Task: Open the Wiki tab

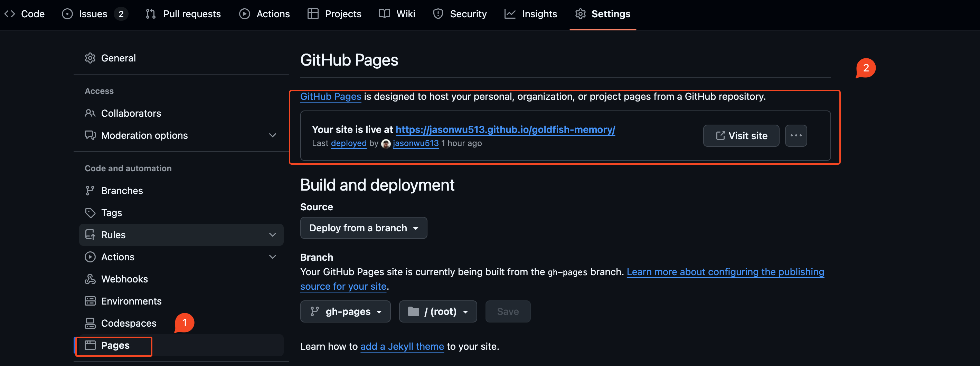Action: 397,14
